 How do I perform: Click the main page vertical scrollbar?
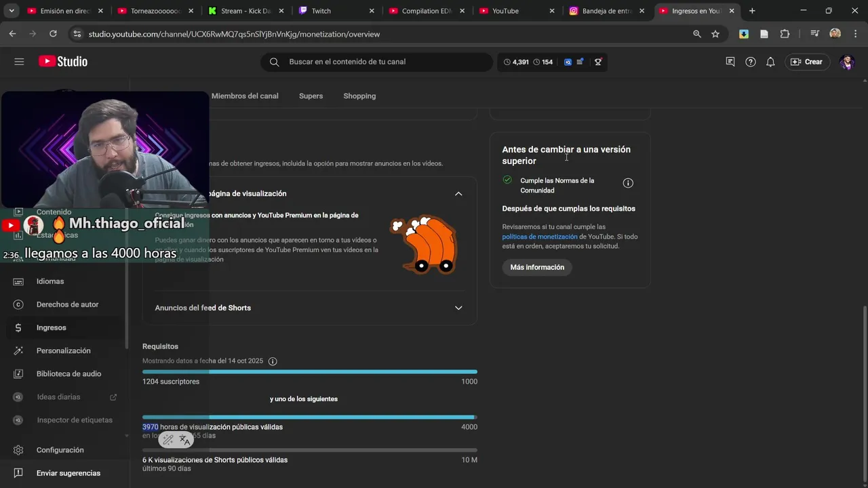(x=864, y=393)
